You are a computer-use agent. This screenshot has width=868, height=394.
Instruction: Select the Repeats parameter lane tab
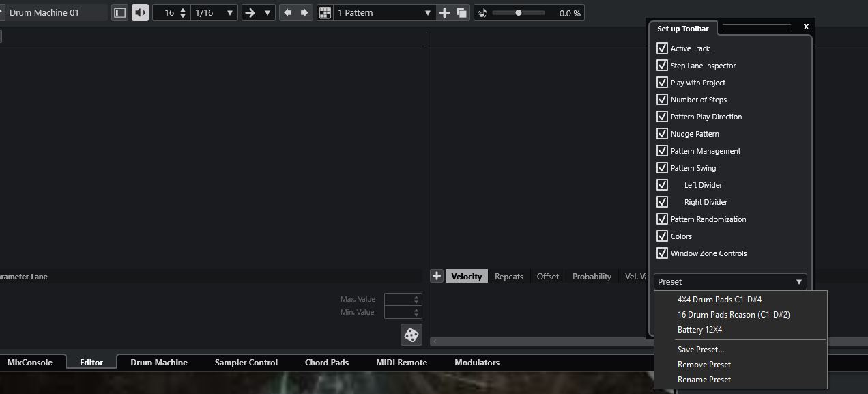point(509,276)
